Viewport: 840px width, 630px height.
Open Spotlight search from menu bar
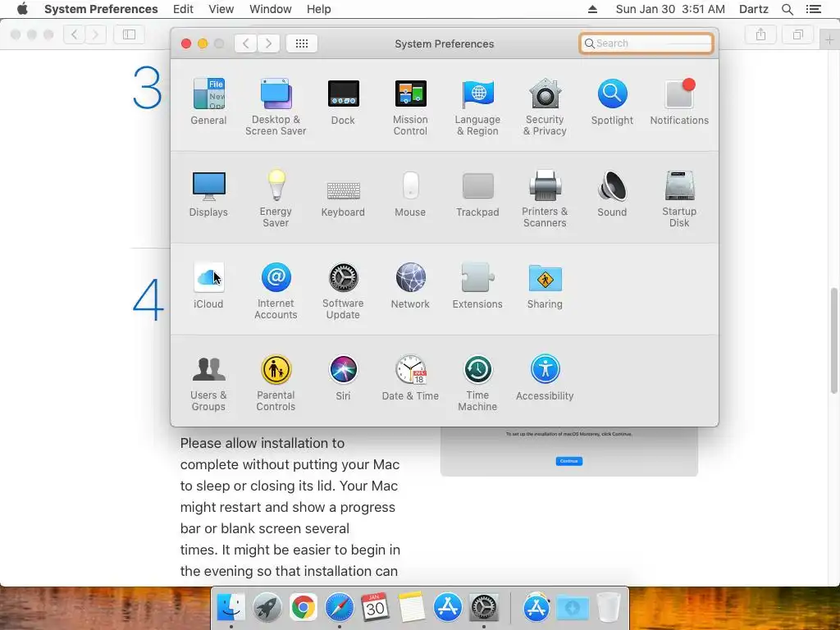(x=787, y=9)
